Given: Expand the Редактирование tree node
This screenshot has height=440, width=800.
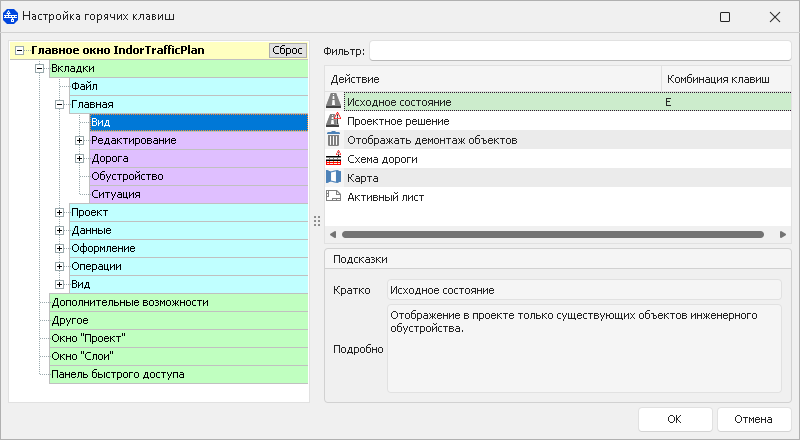Looking at the screenshot, I should coord(79,140).
